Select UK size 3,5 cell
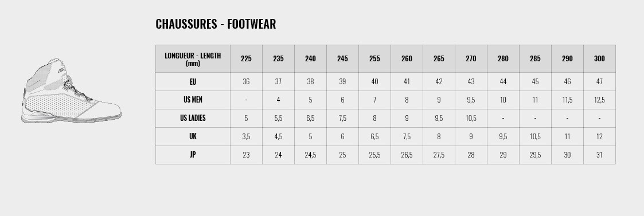Image resolution: width=644 pixels, height=216 pixels. pos(246,136)
